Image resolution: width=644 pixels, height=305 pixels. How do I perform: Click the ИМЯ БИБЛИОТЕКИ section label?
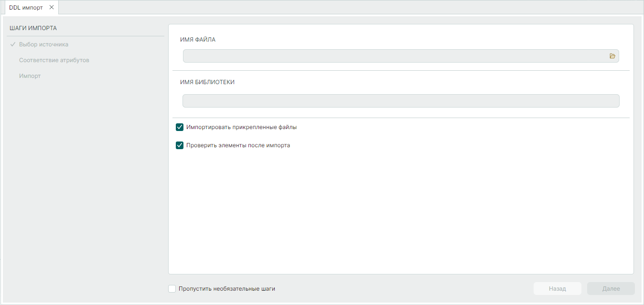tap(207, 82)
